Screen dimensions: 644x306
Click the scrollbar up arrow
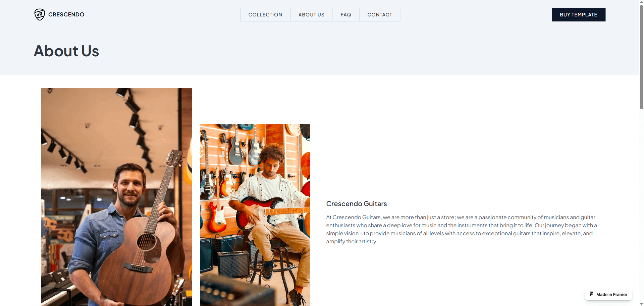coord(641,2)
